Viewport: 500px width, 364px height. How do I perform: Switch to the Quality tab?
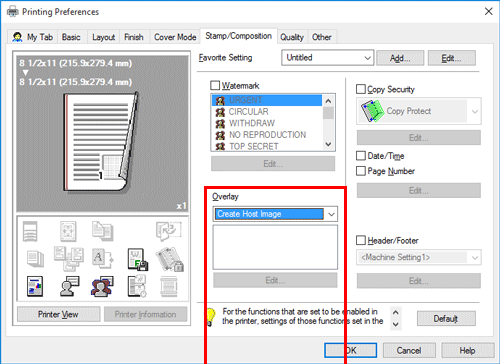click(292, 37)
